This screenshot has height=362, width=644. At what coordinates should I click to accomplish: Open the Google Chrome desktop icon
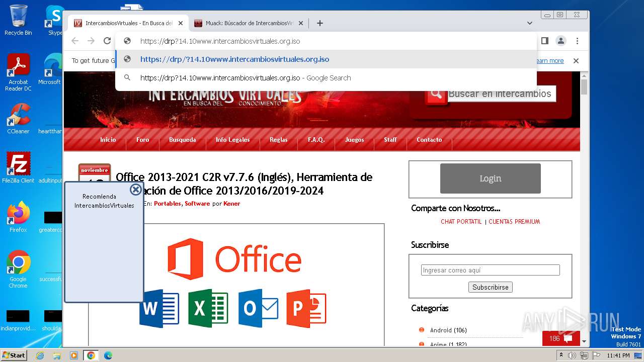pos(18,269)
